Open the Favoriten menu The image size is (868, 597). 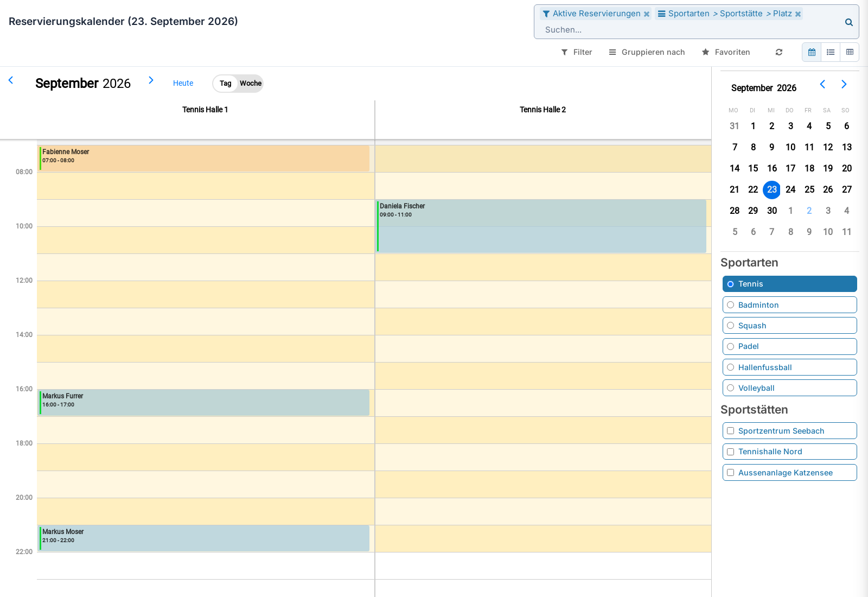tap(726, 52)
